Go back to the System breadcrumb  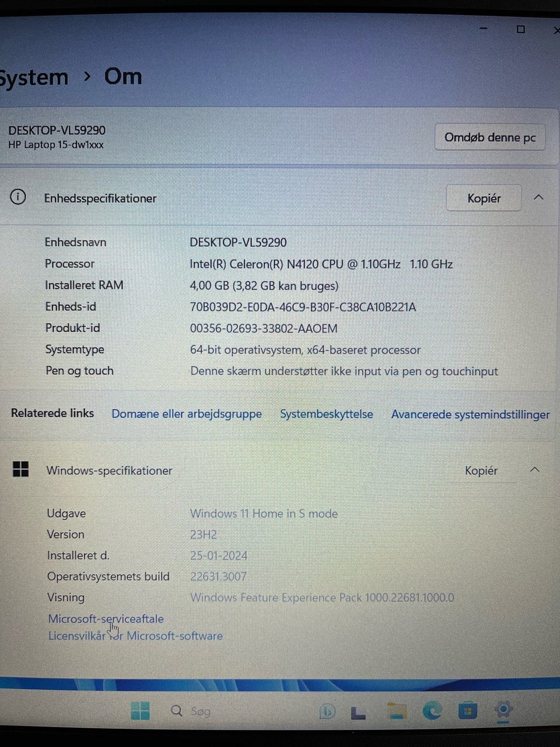(34, 78)
